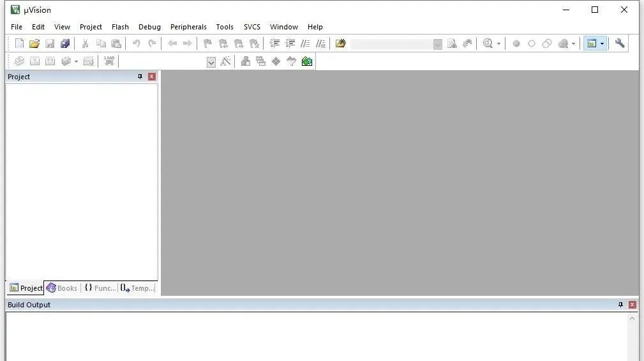
Task: Click the File Extensions, Books and Environment icon
Action: (246, 61)
